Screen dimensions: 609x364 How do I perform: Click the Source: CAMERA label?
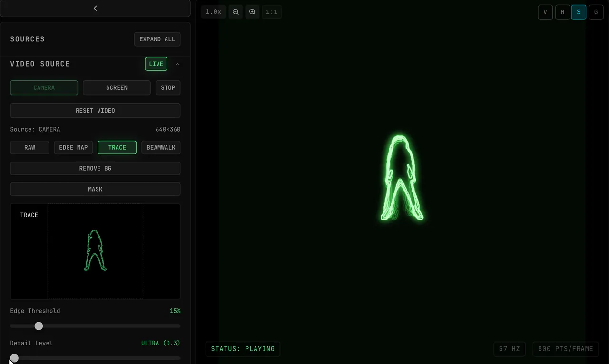coord(35,129)
